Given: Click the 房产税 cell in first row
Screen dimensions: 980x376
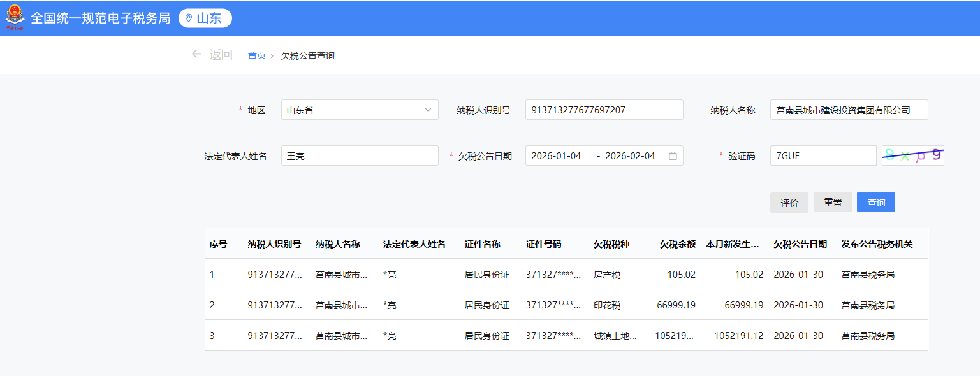Looking at the screenshot, I should pyautogui.click(x=606, y=275).
